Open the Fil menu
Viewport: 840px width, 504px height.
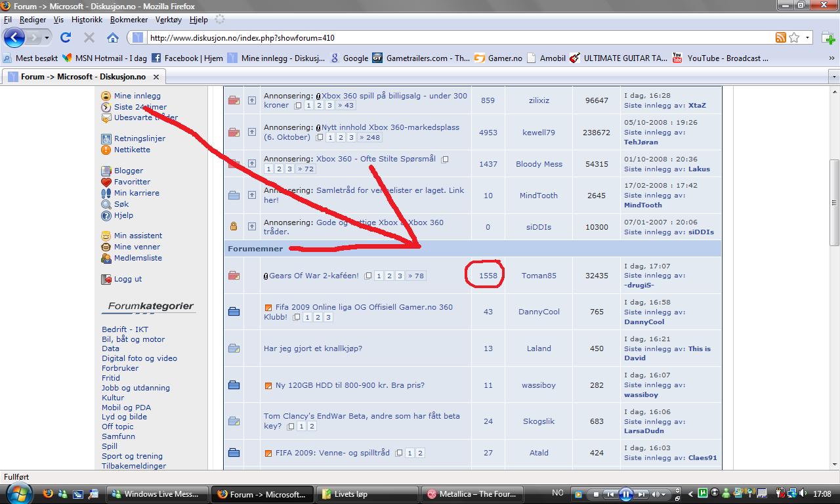(8, 20)
